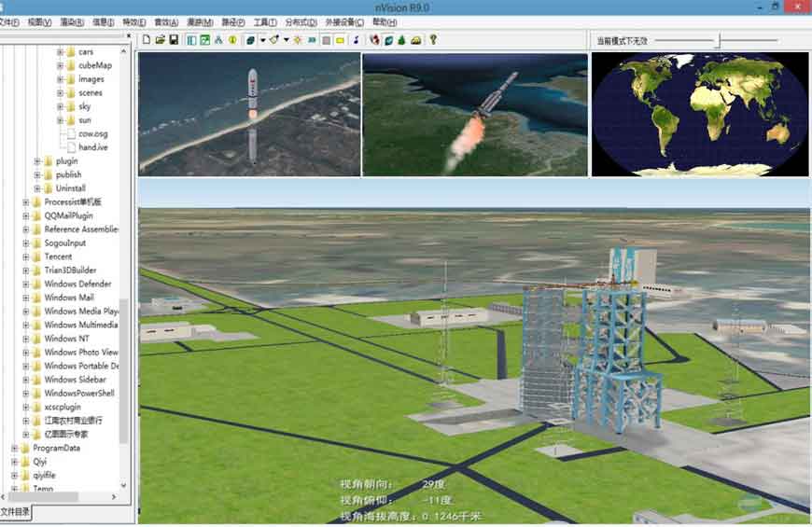
Task: Click the green tree vegetation icon
Action: [x=401, y=40]
